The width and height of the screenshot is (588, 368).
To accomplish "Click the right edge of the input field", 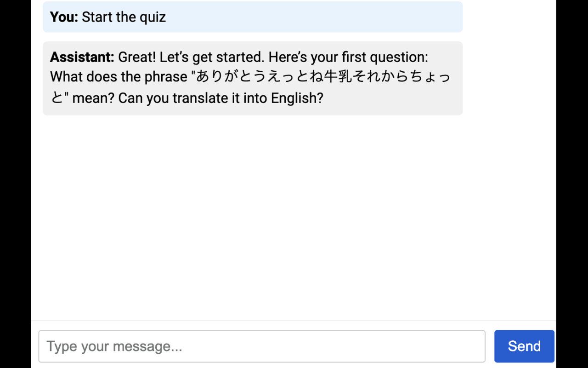I will pyautogui.click(x=478, y=346).
